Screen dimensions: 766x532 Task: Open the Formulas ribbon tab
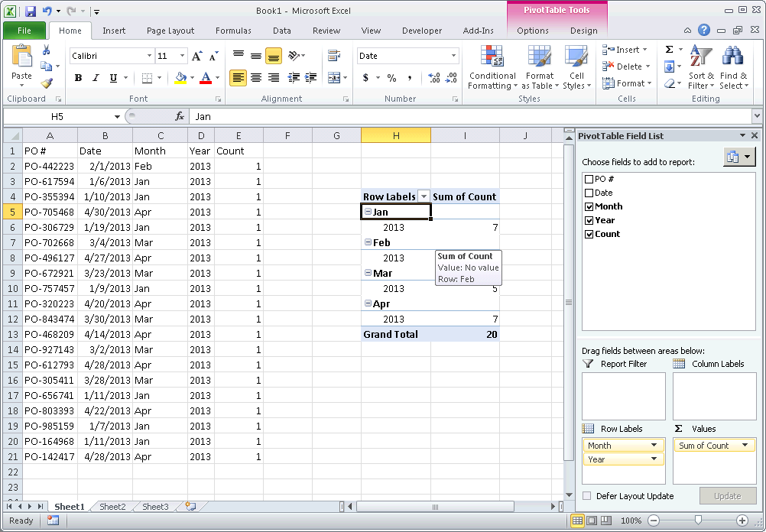[x=233, y=31]
